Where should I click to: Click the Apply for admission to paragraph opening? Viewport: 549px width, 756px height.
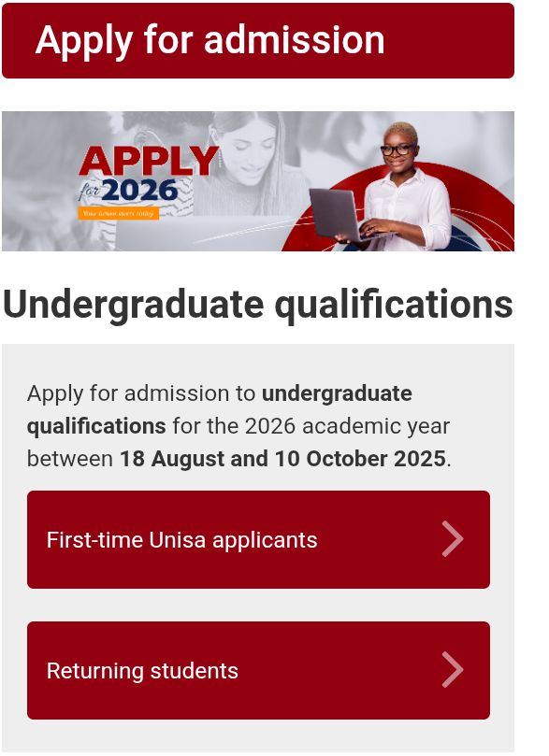tap(141, 393)
